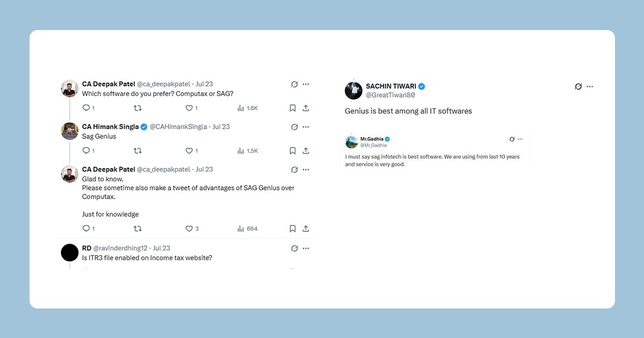Click RD's black profile avatar
644x338 pixels.
pyautogui.click(x=70, y=252)
